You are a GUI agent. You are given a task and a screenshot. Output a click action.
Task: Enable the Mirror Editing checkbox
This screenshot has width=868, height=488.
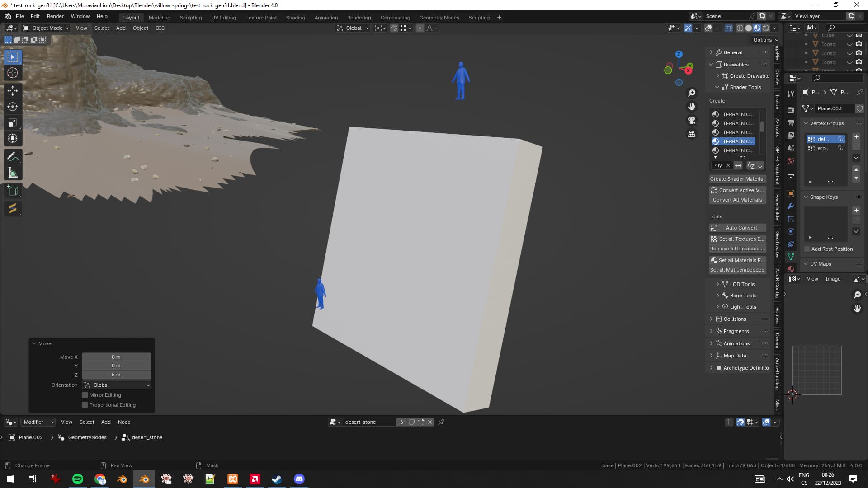[x=85, y=395]
